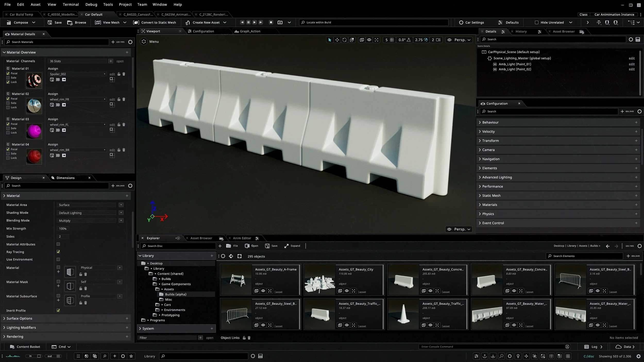Viewport: 644px width, 362px height.
Task: Open the Terminal menu
Action: coord(71,4)
